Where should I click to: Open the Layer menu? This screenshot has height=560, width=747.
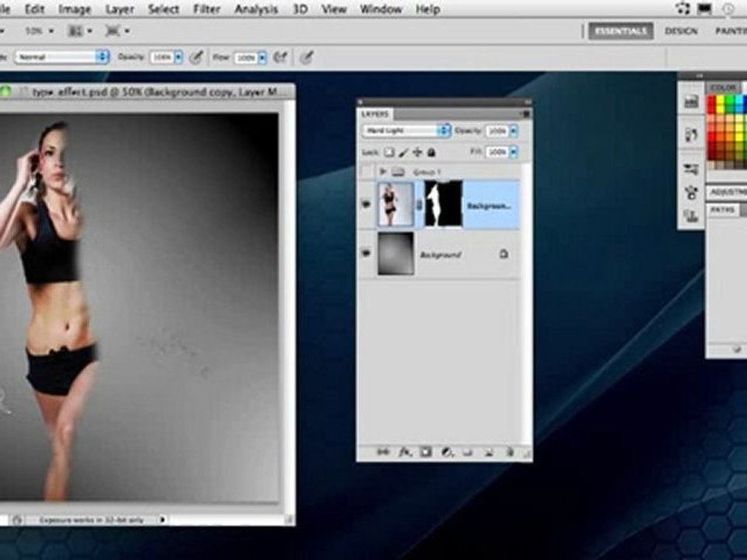(119, 9)
